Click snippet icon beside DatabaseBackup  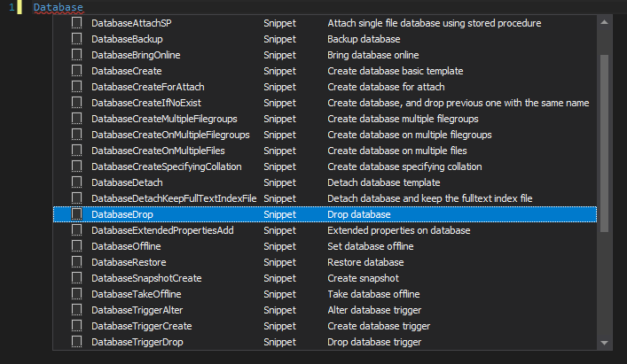[x=77, y=39]
